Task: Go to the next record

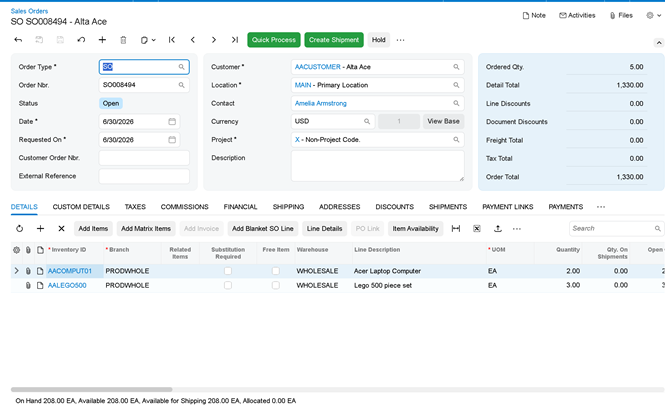Action: [214, 40]
